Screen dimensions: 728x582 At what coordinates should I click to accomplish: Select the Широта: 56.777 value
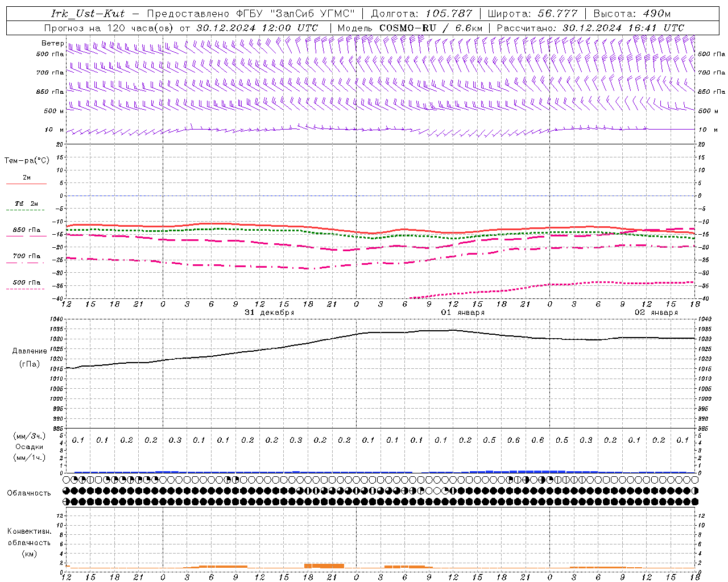pyautogui.click(x=533, y=14)
